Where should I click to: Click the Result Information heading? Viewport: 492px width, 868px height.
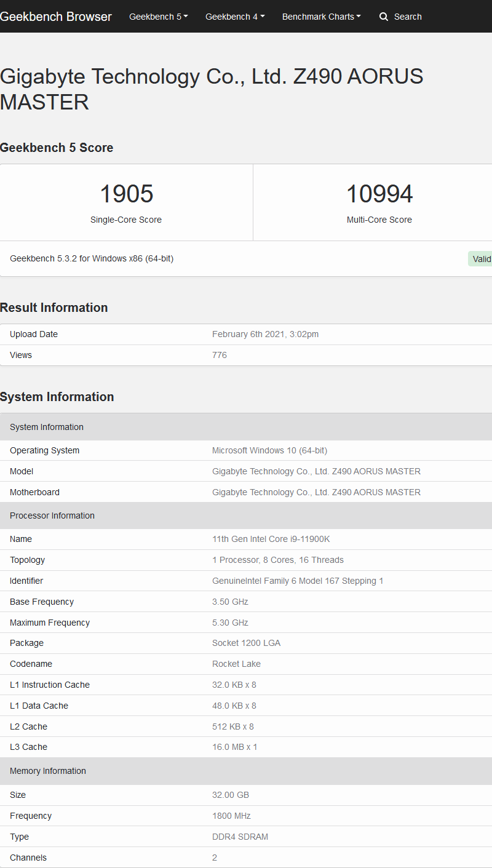54,308
